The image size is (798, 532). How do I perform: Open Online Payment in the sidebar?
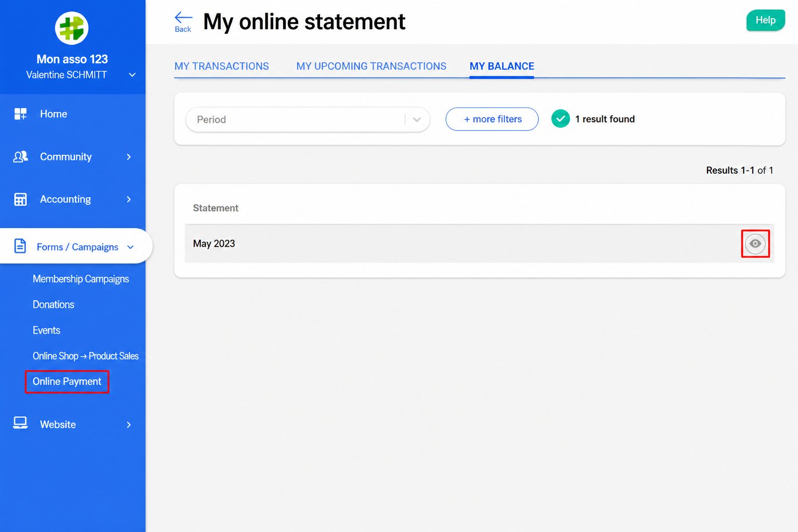click(x=67, y=381)
